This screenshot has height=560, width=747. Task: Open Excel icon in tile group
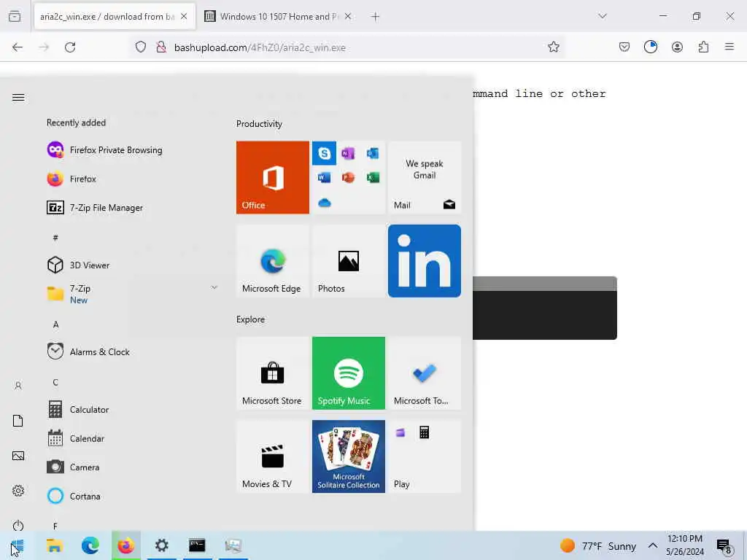click(373, 178)
